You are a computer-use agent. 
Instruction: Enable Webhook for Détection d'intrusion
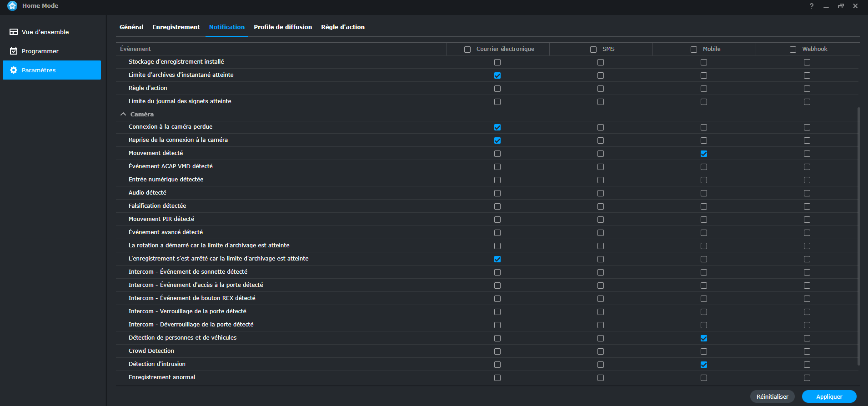(x=807, y=365)
